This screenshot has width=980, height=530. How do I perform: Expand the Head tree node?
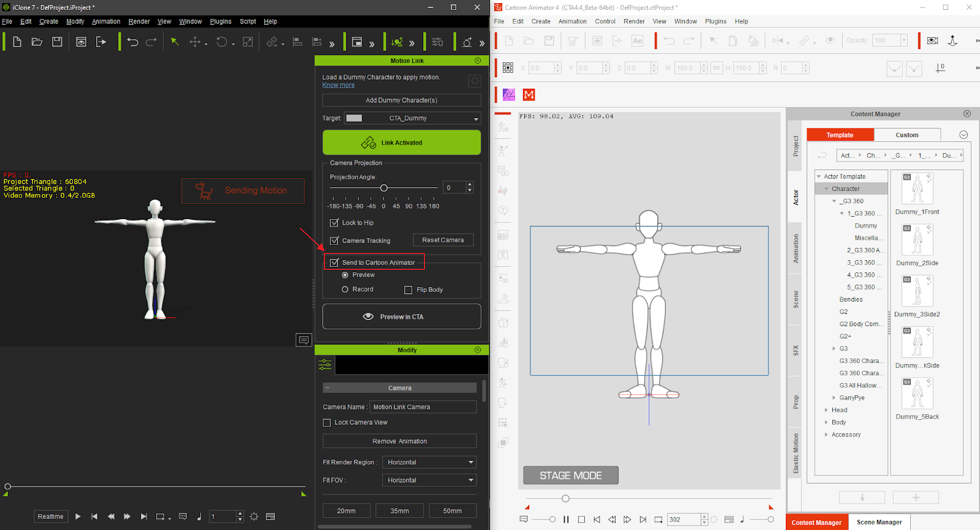pyautogui.click(x=826, y=410)
